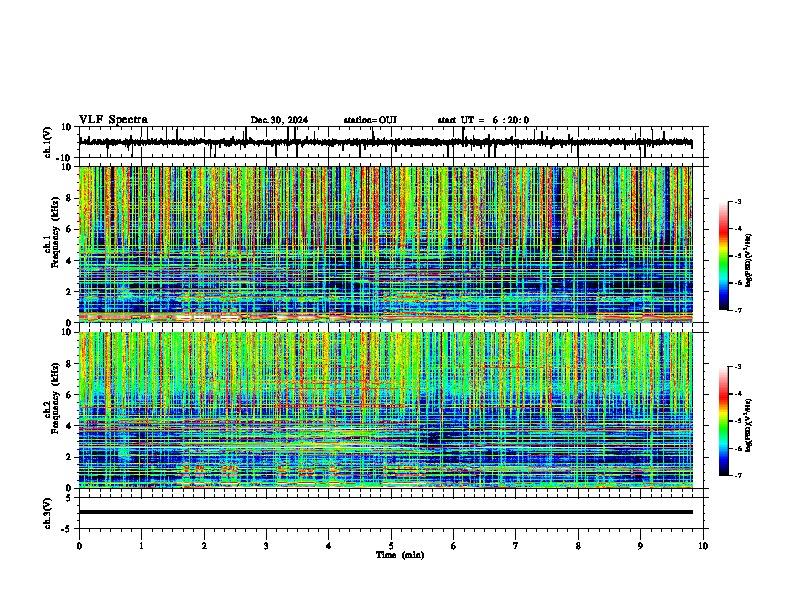This screenshot has height=612, width=792.
Task: Click the ch.2 spectrogram panel
Action: tap(386, 410)
